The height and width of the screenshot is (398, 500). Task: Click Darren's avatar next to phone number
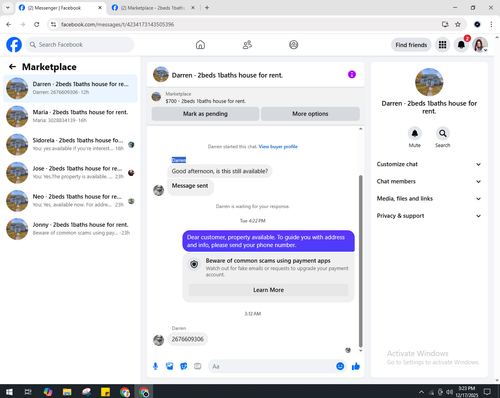158,340
